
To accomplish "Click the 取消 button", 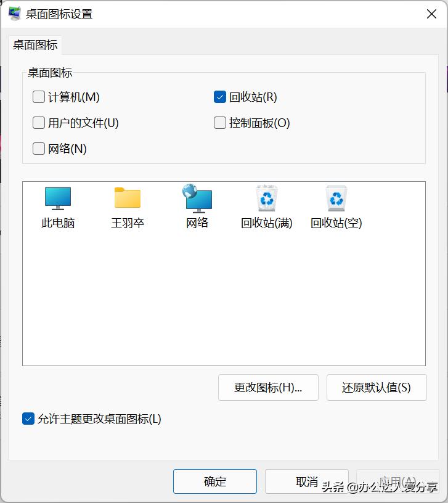I will (x=305, y=481).
